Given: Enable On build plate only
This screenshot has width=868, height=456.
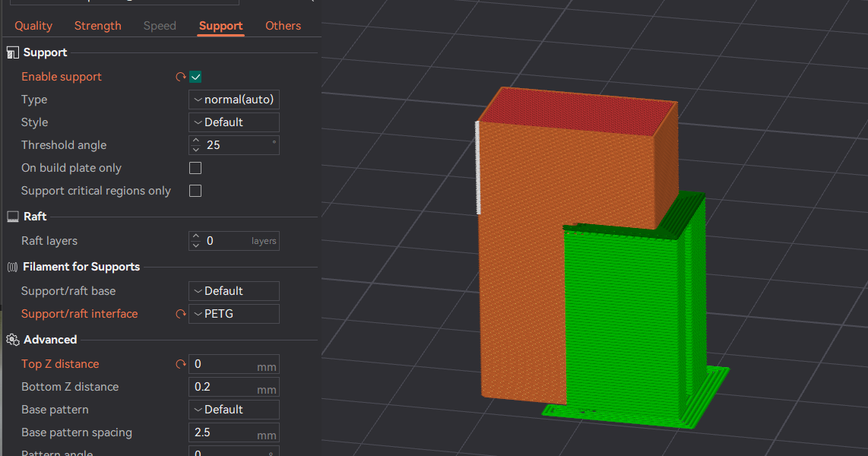Looking at the screenshot, I should (x=195, y=168).
